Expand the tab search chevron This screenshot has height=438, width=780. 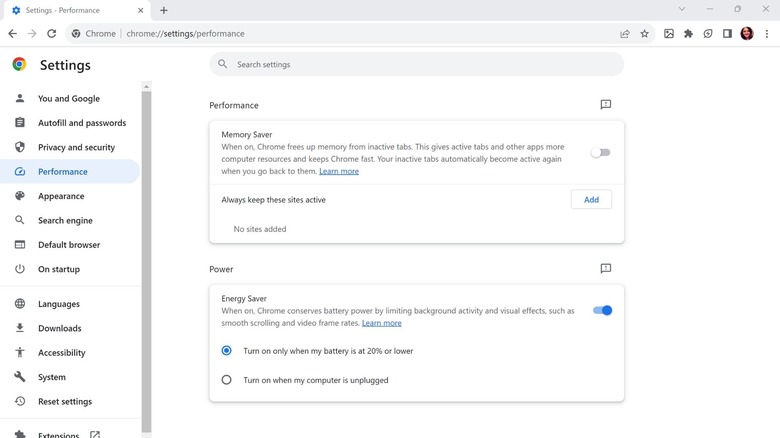pos(682,10)
